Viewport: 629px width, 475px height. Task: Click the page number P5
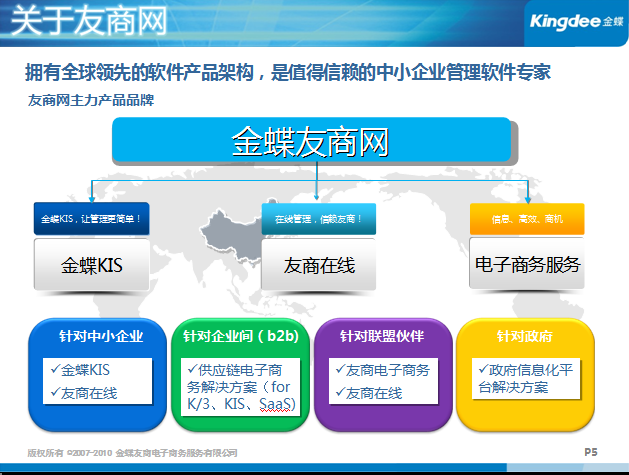[590, 453]
